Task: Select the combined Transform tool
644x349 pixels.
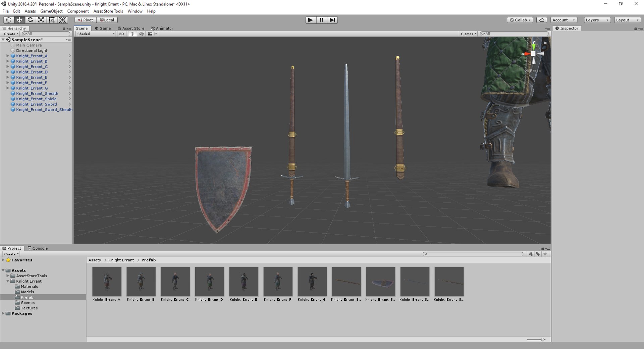Action: coord(63,20)
